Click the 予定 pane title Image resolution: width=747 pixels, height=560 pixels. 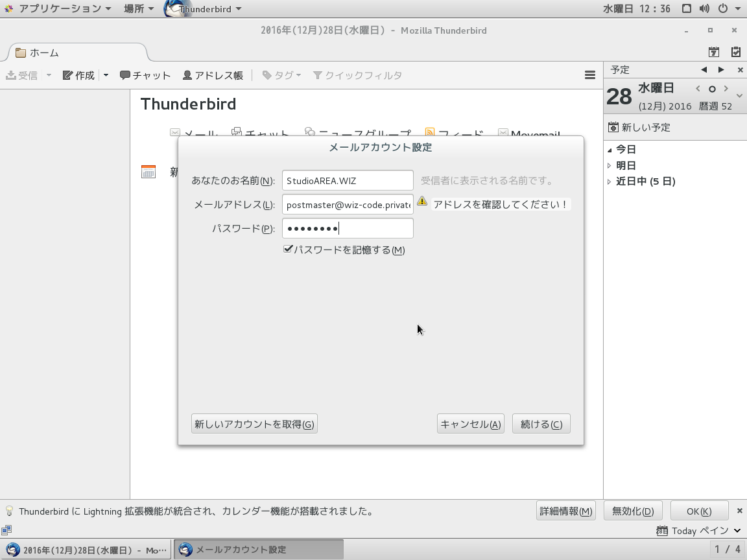pos(621,70)
